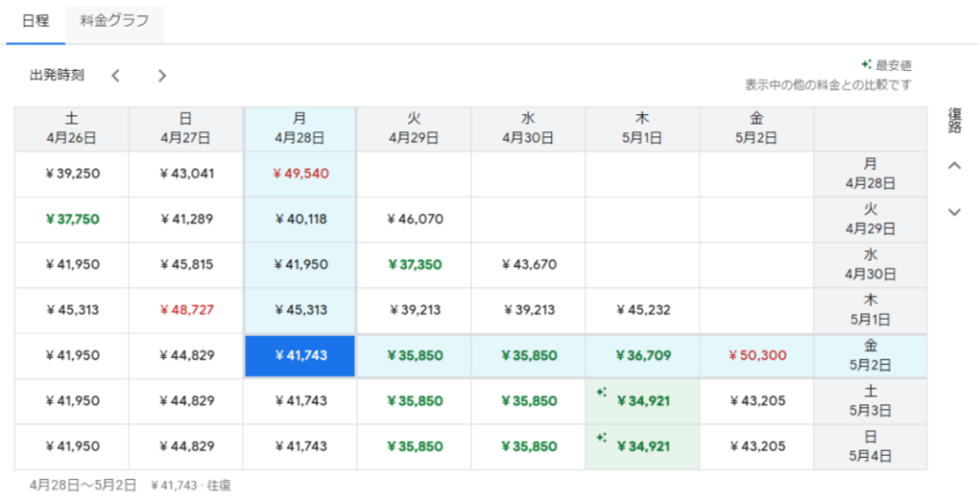980x501 pixels.
Task: Show later departure dates with right chevron
Action: [x=162, y=76]
